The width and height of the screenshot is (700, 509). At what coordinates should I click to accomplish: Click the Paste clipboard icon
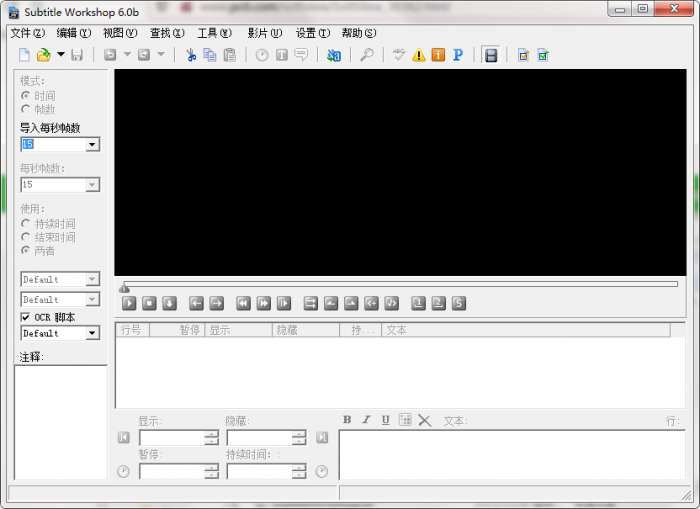pos(229,55)
